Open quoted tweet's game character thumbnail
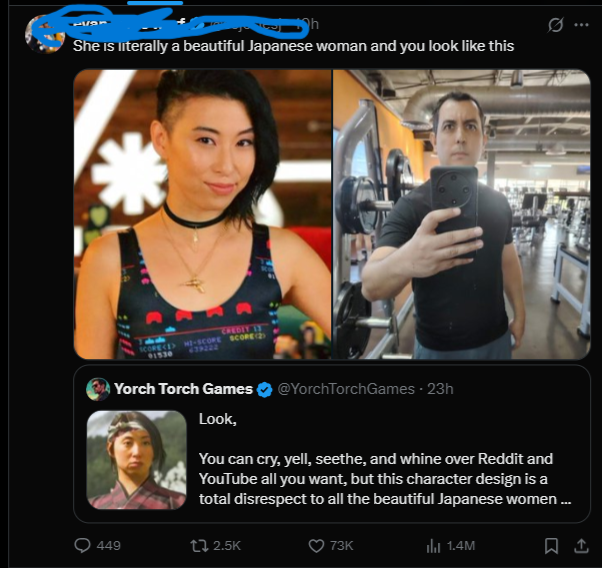The image size is (602, 568). (x=137, y=460)
